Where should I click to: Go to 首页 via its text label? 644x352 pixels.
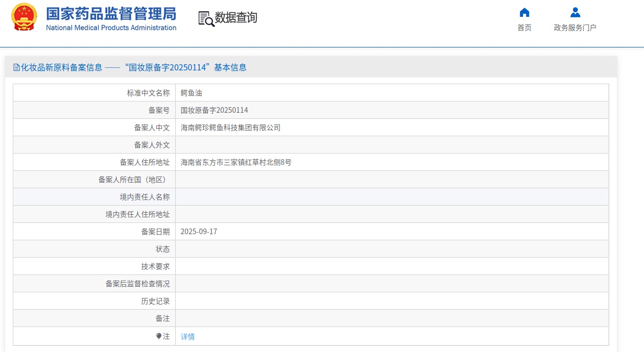(x=524, y=28)
